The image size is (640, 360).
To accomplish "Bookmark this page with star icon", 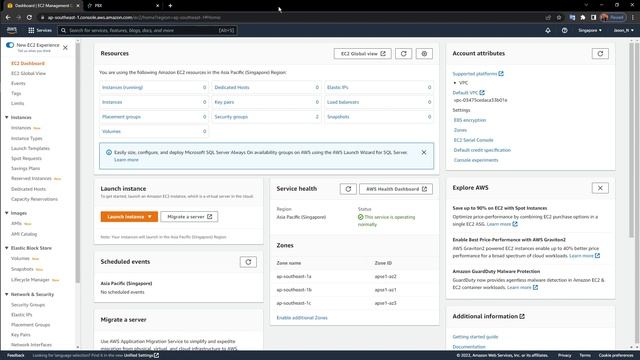I will pyautogui.click(x=559, y=18).
